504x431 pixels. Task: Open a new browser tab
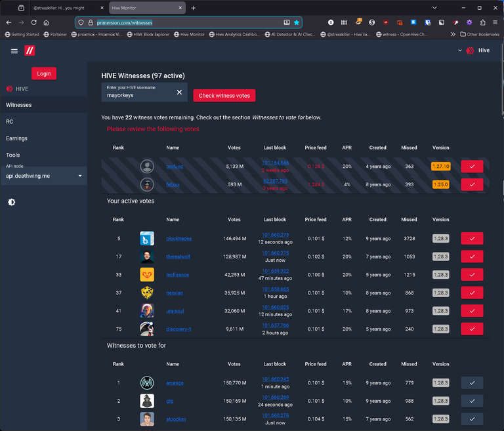pyautogui.click(x=194, y=8)
